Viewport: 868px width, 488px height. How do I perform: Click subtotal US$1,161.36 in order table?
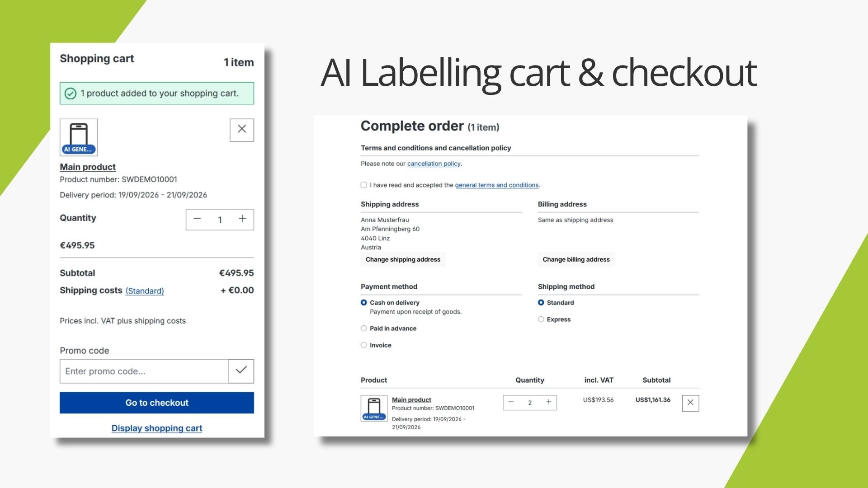point(653,399)
